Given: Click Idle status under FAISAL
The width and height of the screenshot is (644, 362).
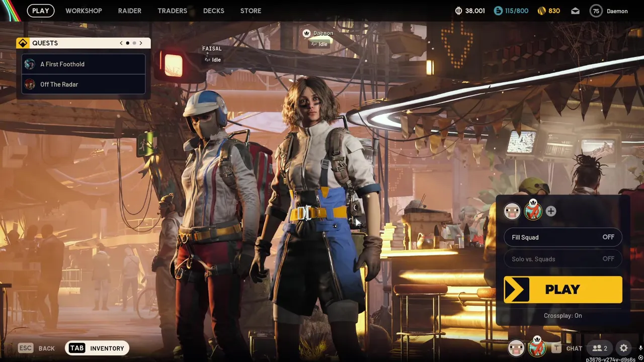Looking at the screenshot, I should 213,60.
